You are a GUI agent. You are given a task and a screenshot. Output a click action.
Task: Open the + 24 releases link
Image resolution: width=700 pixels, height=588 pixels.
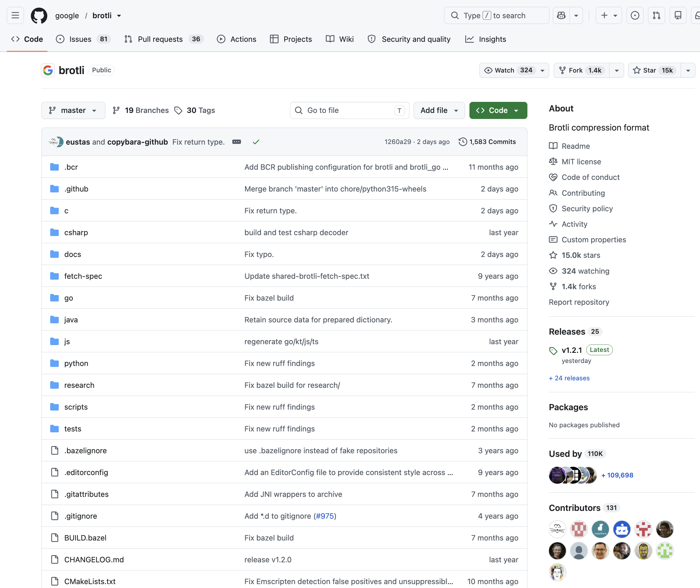[x=569, y=378]
